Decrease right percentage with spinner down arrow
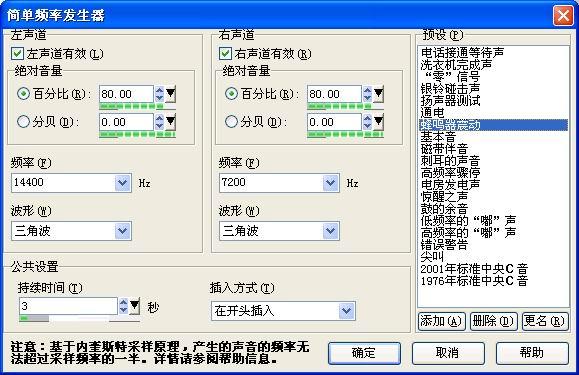579x375 pixels. [367, 98]
